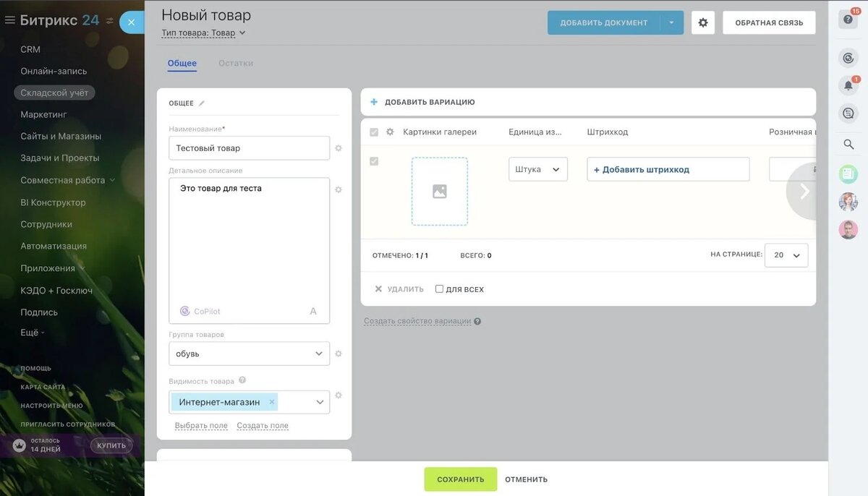Screen dimensions: 868x496
Task: Toggle the variation row checkbox
Action: click(374, 161)
